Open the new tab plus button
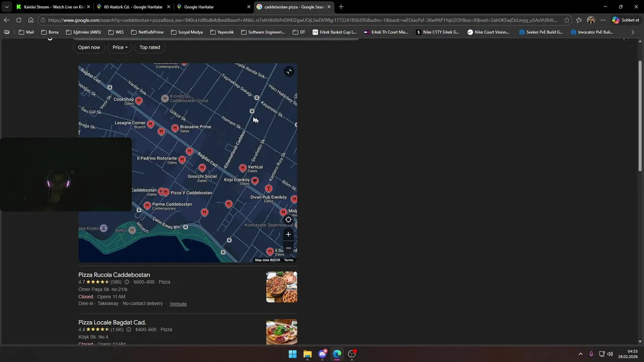Viewport: 644px width, 362px height. tap(341, 7)
